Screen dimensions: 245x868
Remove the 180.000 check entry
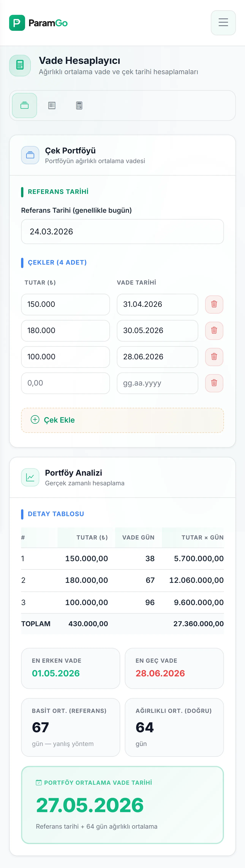click(x=214, y=331)
